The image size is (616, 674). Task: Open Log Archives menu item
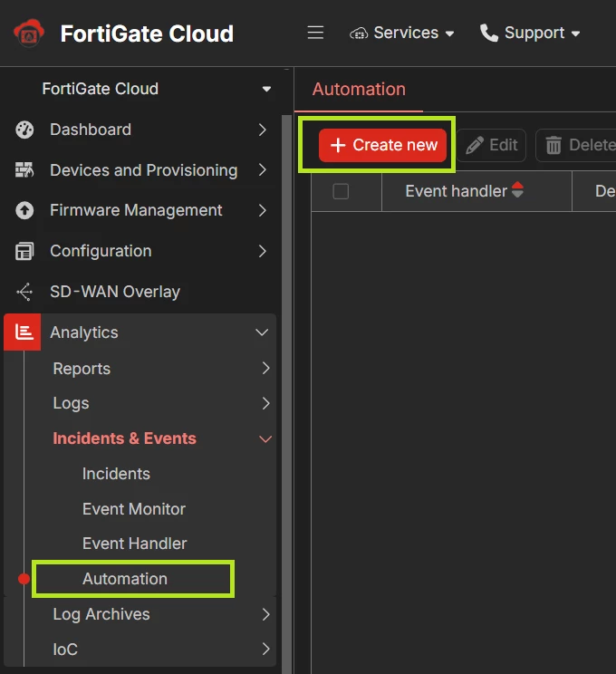101,614
